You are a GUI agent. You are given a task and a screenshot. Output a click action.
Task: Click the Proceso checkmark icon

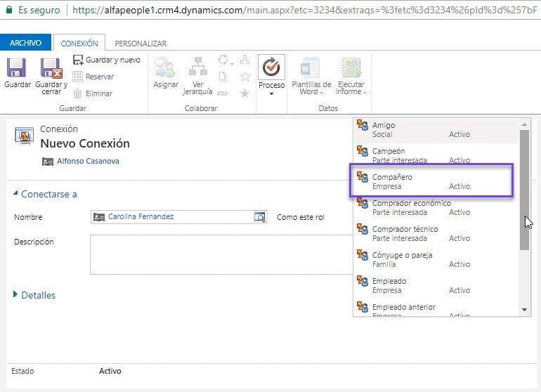click(x=271, y=67)
